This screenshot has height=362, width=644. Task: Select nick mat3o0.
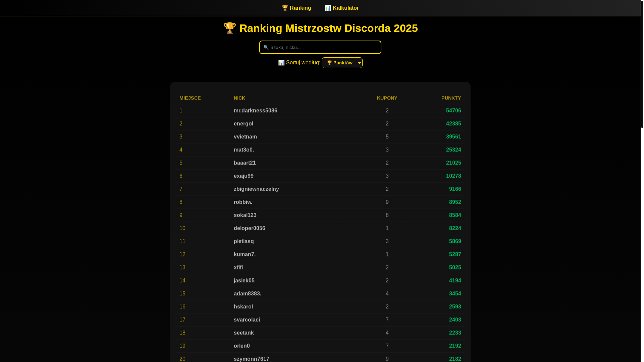tap(244, 150)
